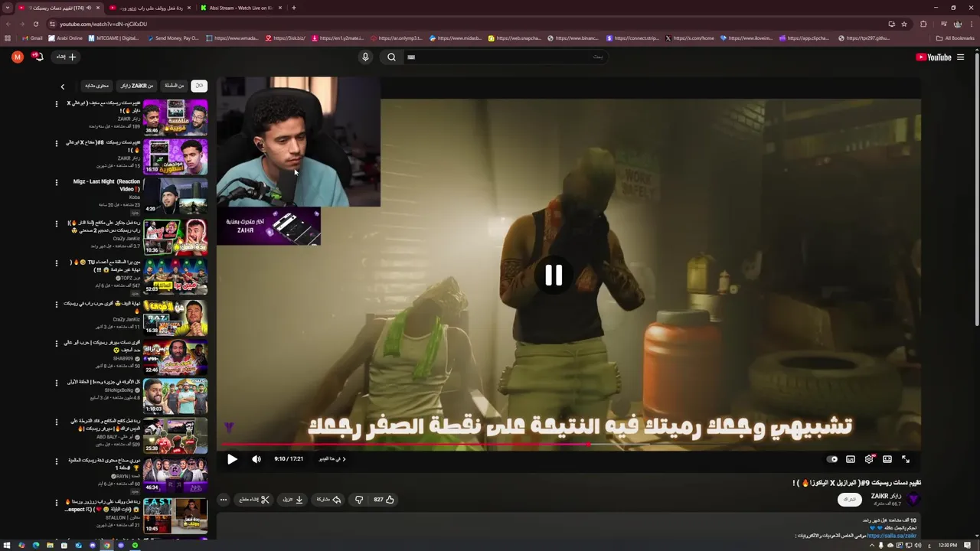Open recommended thumbnail with 1:10:03 duration
The width and height of the screenshot is (980, 551).
coord(175,397)
